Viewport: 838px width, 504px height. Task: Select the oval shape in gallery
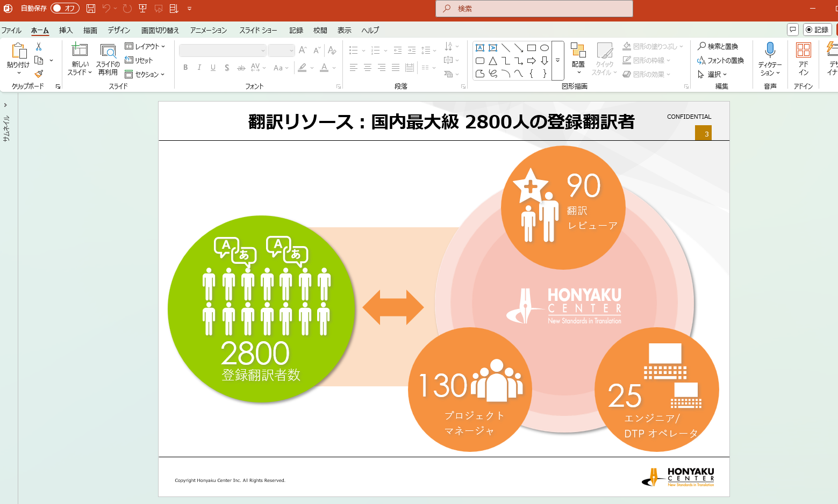545,48
